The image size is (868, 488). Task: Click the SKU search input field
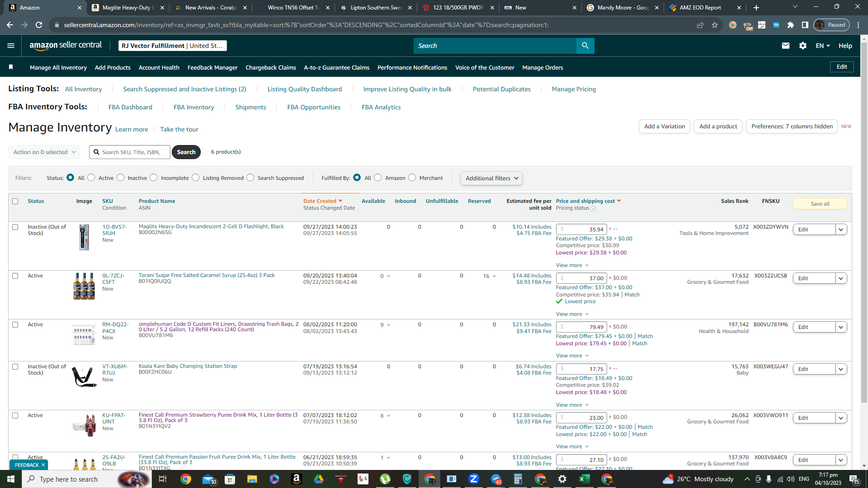tap(130, 152)
